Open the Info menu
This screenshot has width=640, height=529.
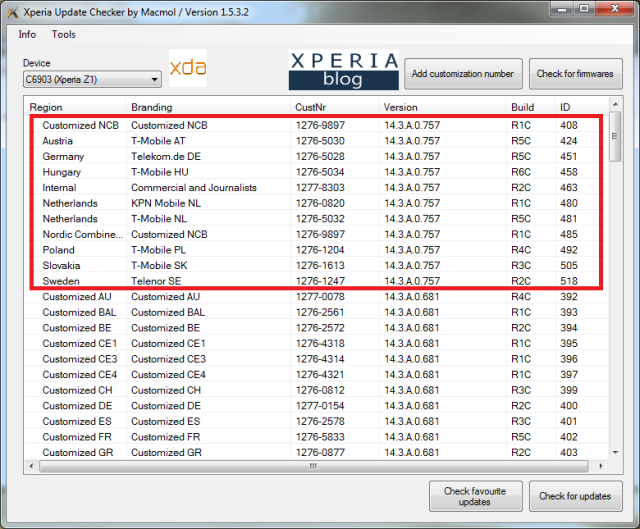[x=27, y=34]
